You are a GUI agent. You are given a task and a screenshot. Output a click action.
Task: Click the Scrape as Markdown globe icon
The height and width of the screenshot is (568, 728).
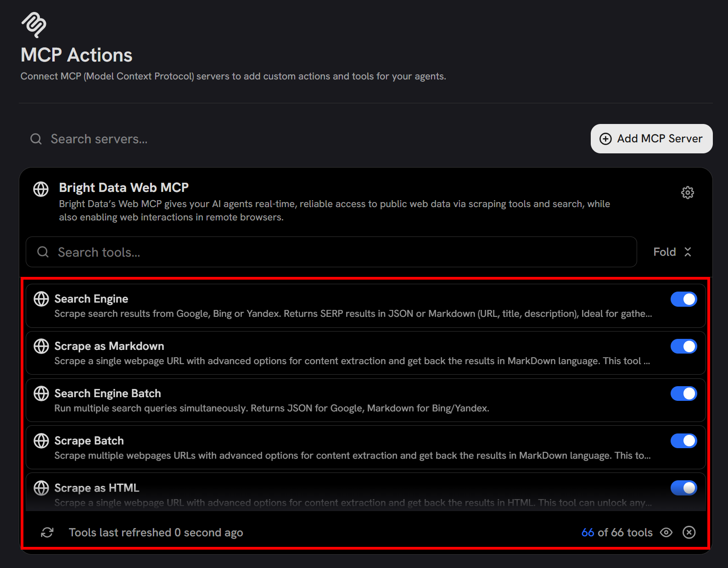pyautogui.click(x=41, y=346)
